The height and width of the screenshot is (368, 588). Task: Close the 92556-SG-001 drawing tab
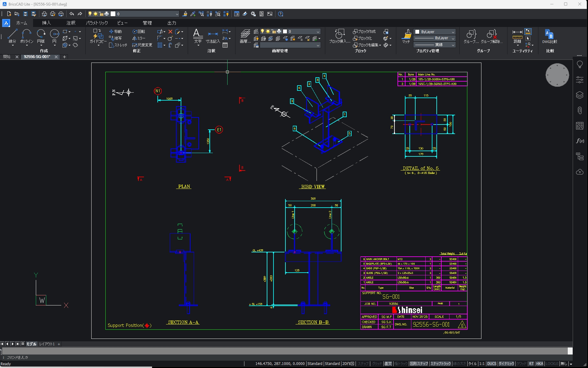click(56, 57)
